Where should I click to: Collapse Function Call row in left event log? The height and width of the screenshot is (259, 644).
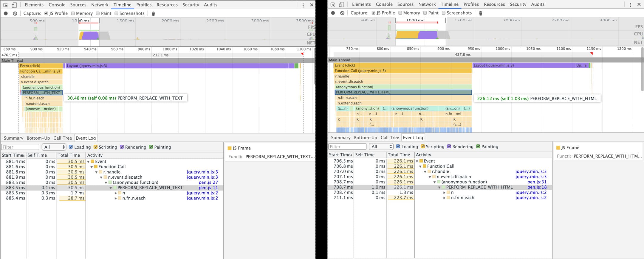(92, 167)
